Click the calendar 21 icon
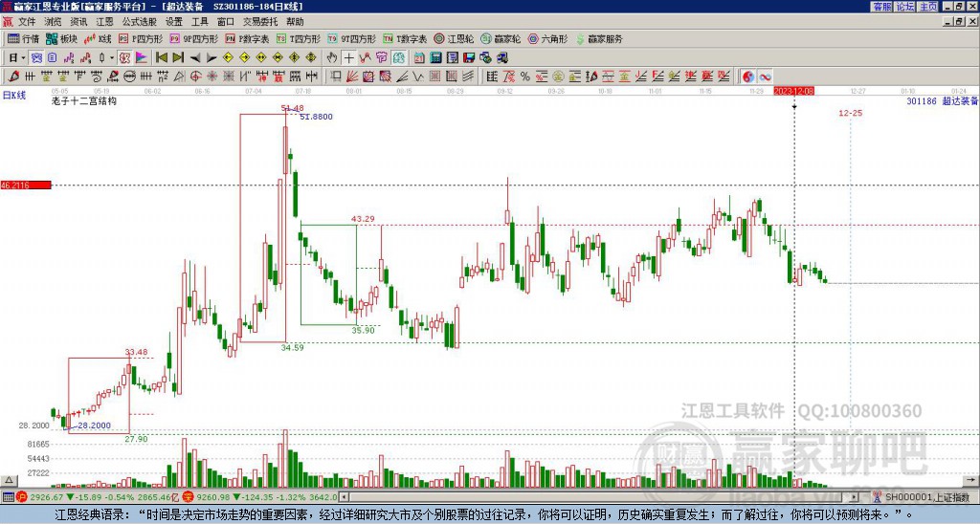This screenshot has height=524, width=980. click(419, 58)
